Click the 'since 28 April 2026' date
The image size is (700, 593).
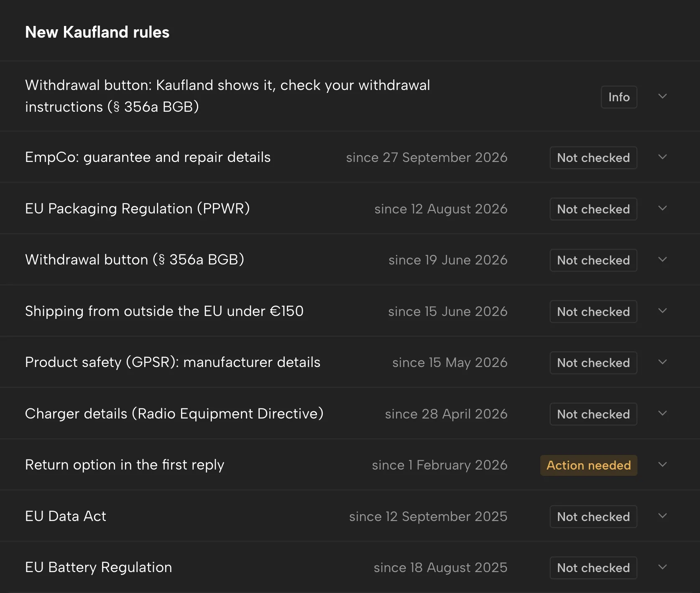(447, 414)
